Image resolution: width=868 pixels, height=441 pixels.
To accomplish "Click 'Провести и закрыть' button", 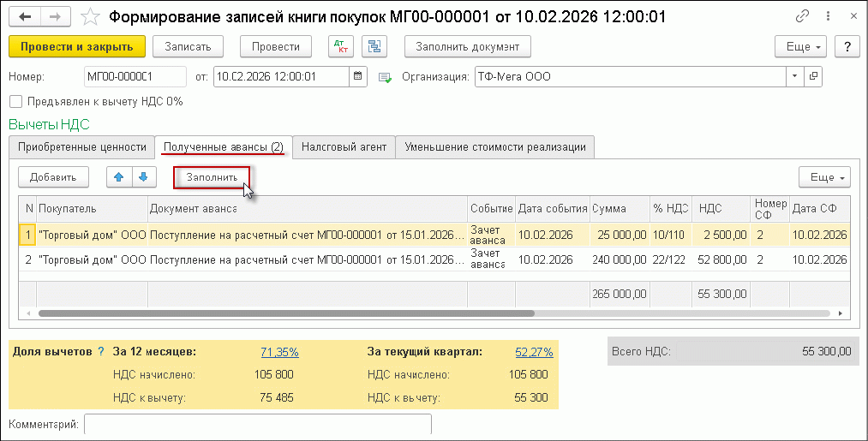I will [x=77, y=46].
